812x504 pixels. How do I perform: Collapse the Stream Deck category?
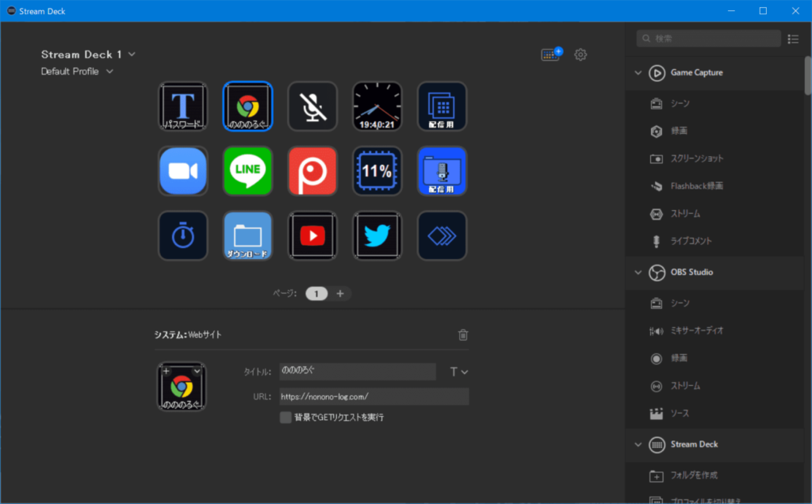click(638, 445)
